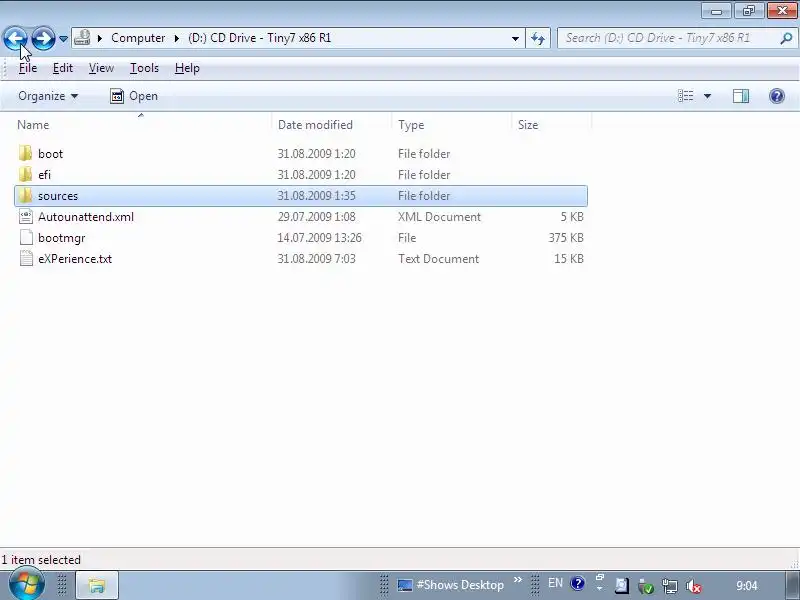Click date 14.07.2009 13:26
This screenshot has height=600, width=800.
point(319,238)
